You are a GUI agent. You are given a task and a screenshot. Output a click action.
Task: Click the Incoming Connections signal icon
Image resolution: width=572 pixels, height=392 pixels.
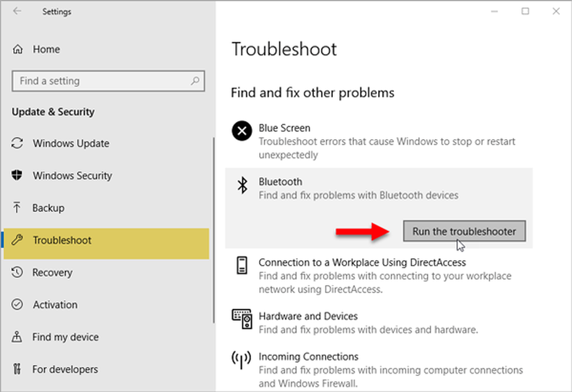[241, 360]
